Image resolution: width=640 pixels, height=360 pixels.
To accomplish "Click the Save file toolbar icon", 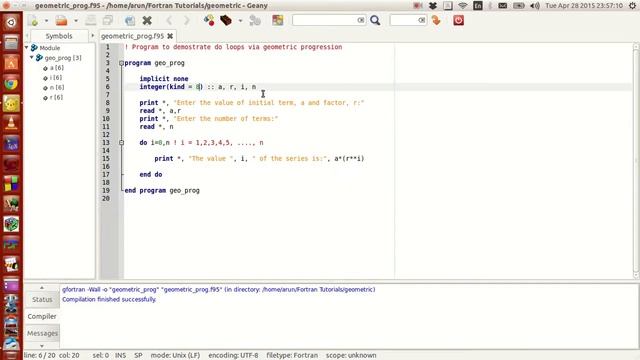I will click(91, 20).
